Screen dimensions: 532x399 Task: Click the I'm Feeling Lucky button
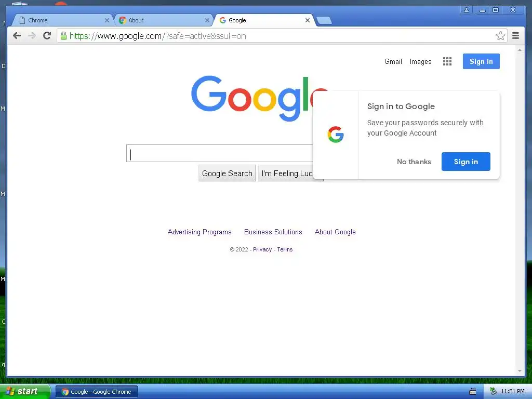point(287,174)
